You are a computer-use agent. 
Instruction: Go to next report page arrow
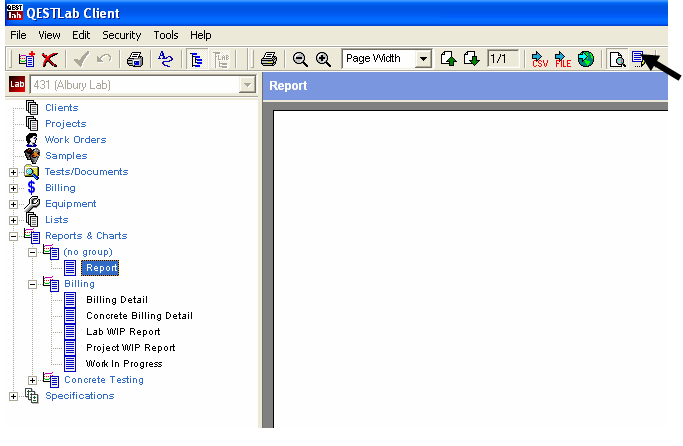click(x=471, y=59)
